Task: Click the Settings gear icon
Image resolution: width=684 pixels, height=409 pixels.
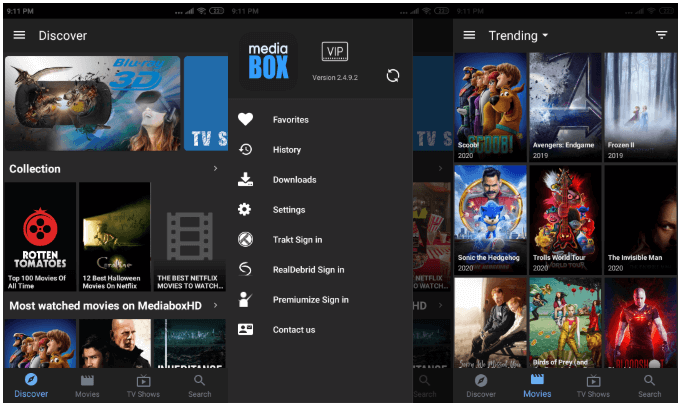Action: (245, 210)
